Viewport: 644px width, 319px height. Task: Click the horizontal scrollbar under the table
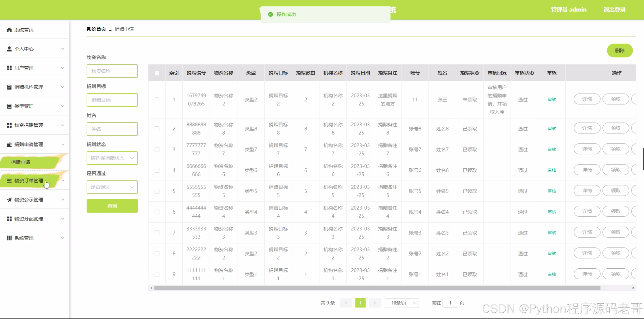click(377, 288)
